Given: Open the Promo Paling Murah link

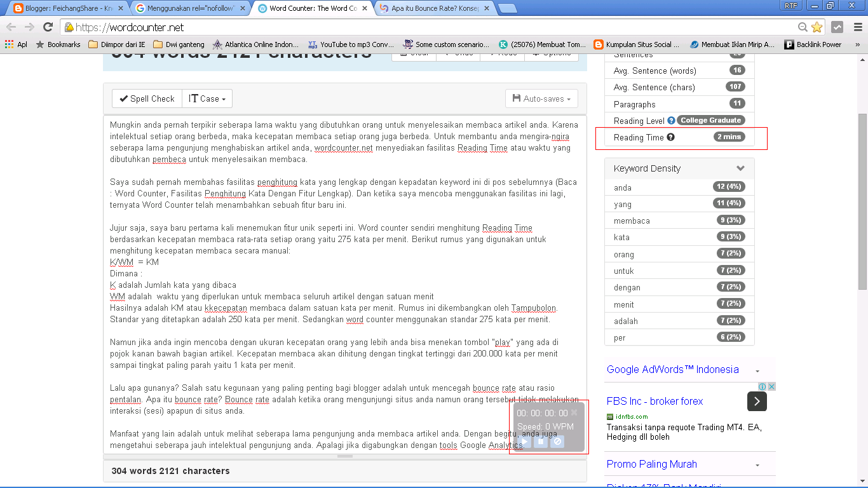Looking at the screenshot, I should (x=652, y=464).
